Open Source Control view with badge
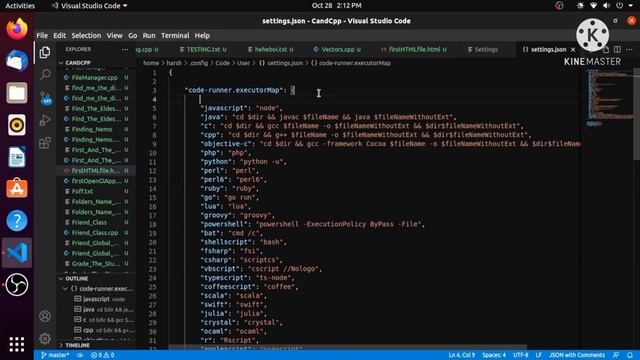Viewport: 640px width, 360px height. (x=46, y=98)
